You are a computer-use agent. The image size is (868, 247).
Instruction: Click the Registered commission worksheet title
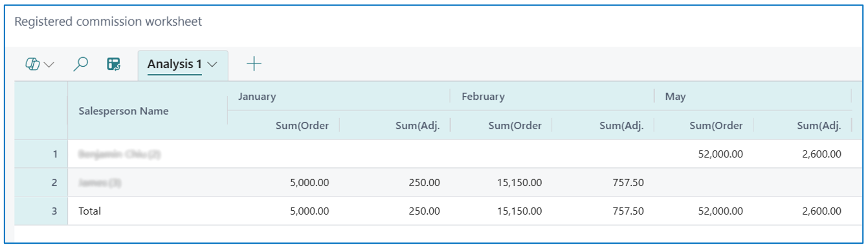click(x=108, y=21)
